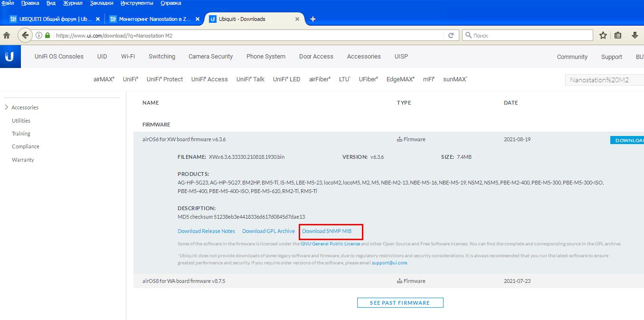Open a new tab with the plus button

[313, 19]
